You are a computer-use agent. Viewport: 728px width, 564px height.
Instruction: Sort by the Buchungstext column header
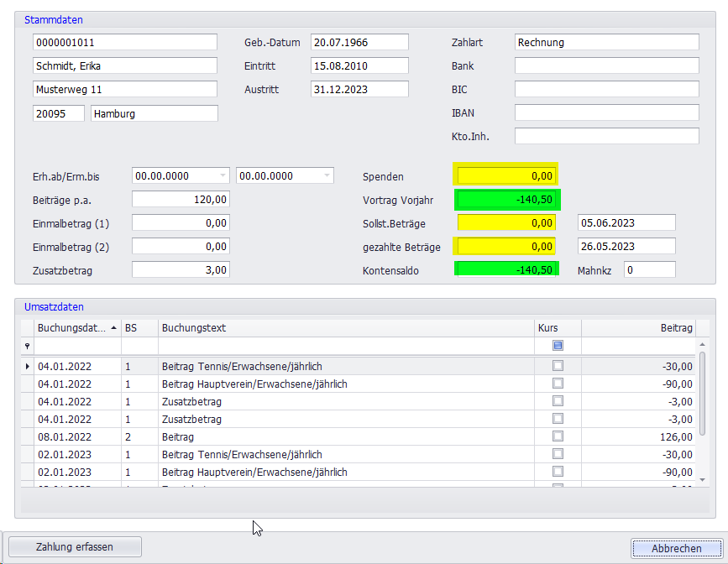pyautogui.click(x=346, y=328)
